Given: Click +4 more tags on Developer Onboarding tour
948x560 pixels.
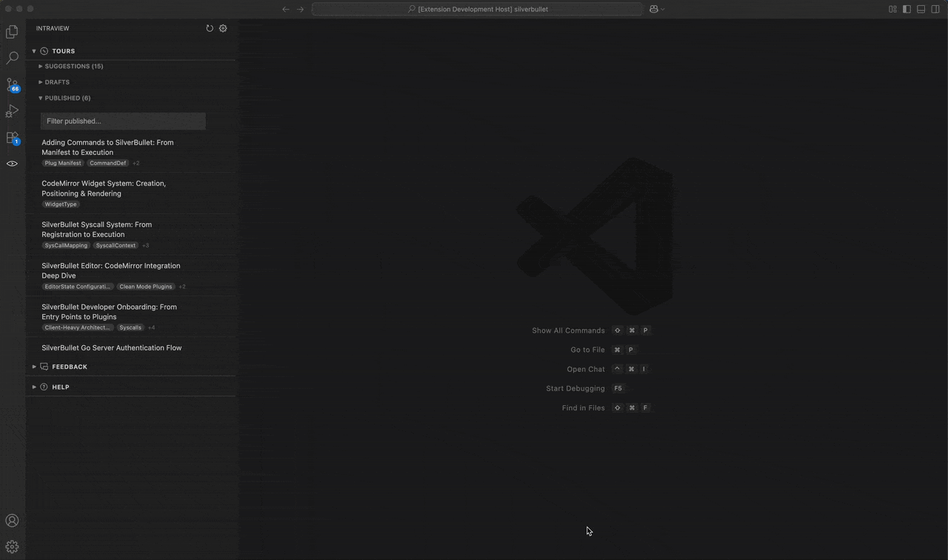Looking at the screenshot, I should (152, 327).
